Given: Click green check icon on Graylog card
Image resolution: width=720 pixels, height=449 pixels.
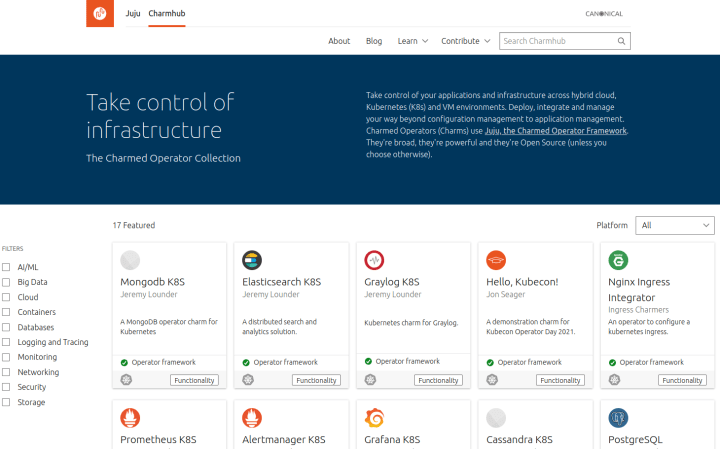Looking at the screenshot, I should 368,361.
